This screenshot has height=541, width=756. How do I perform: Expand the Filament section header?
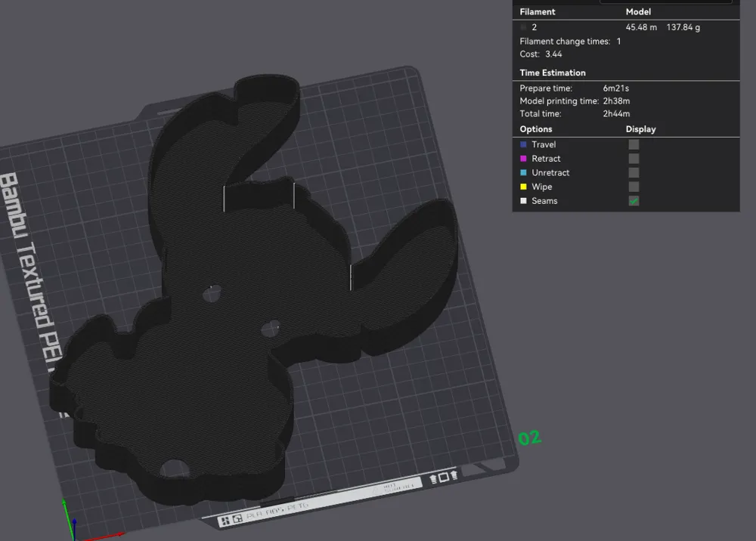point(538,11)
